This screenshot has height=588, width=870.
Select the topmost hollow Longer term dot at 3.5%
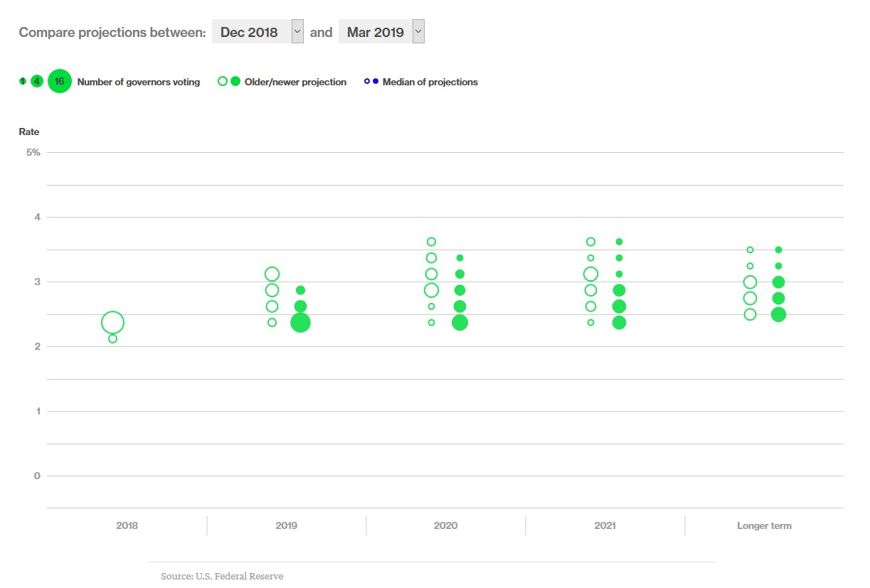pos(750,250)
